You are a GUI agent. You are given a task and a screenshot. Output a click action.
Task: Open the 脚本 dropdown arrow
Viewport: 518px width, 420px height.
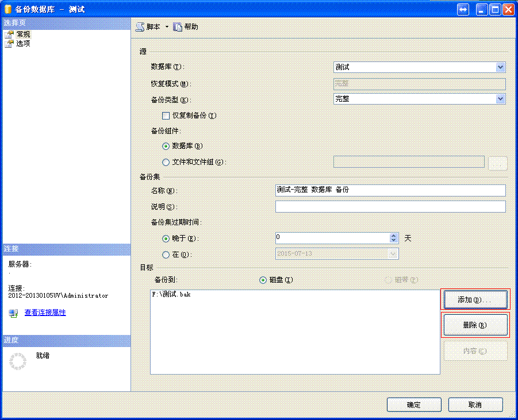click(x=167, y=27)
